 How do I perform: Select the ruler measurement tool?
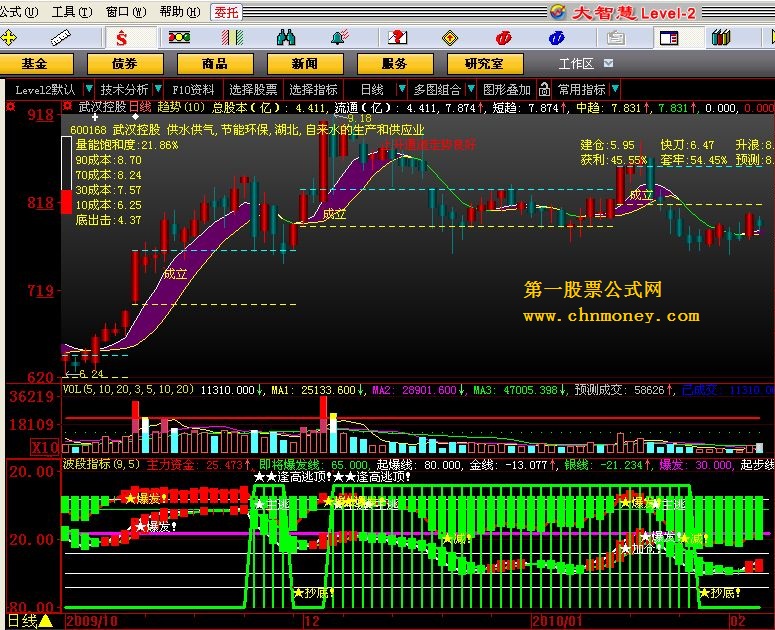click(x=61, y=38)
